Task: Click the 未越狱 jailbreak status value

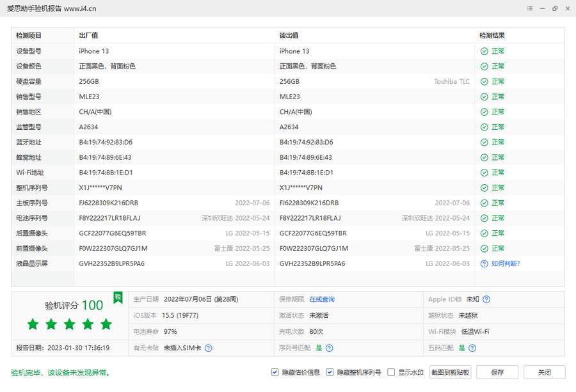Action: (x=468, y=315)
